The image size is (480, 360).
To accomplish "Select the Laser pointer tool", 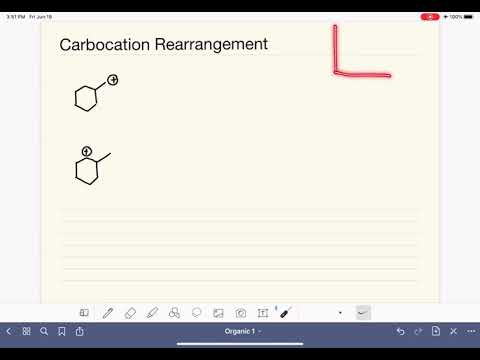I will point(285,313).
